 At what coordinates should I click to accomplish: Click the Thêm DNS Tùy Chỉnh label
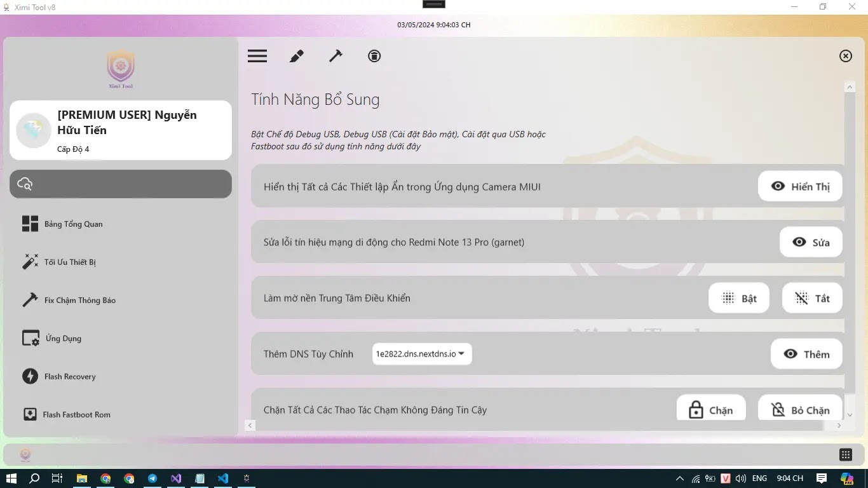tap(308, 354)
